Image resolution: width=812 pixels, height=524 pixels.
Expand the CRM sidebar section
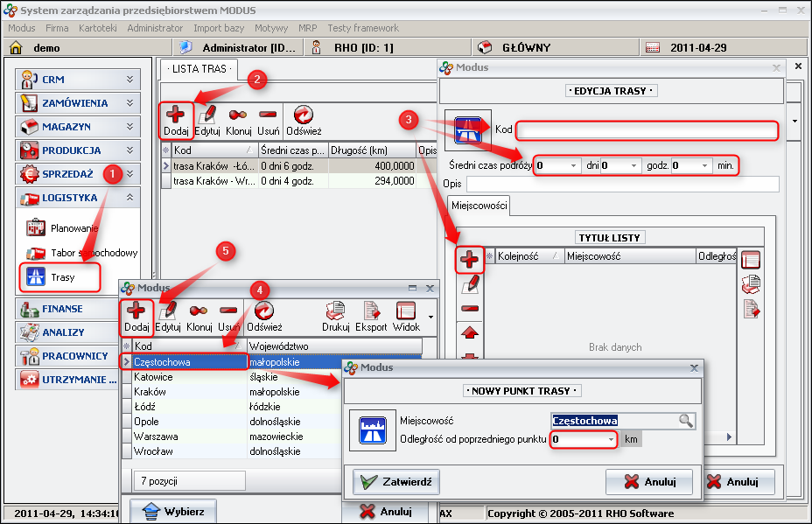129,80
